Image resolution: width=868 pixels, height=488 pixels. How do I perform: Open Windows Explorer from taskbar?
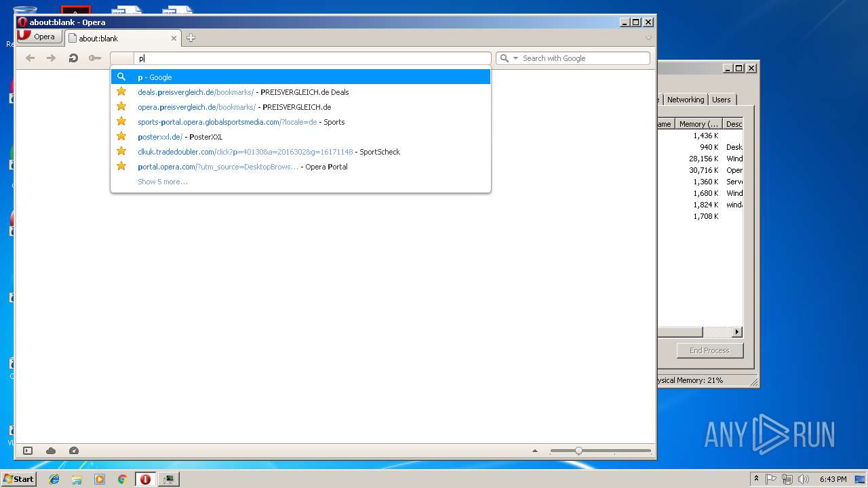tap(77, 479)
